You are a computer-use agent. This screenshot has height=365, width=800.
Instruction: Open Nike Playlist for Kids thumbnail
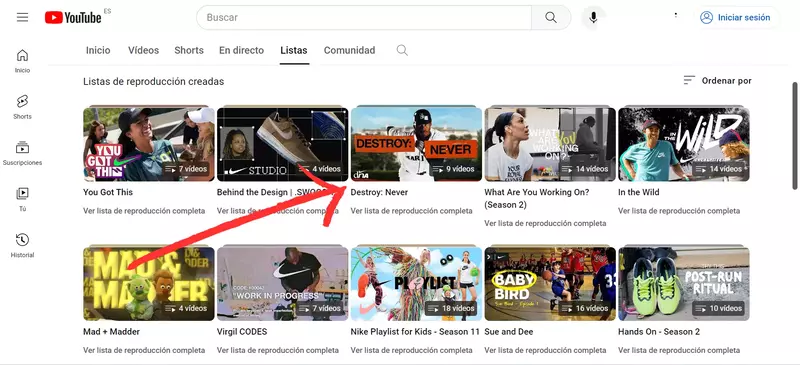point(416,283)
